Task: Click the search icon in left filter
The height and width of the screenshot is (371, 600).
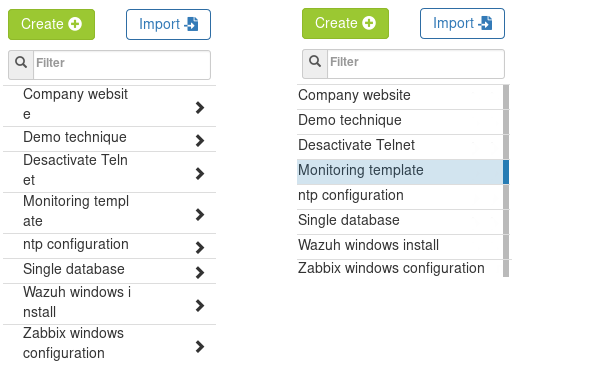Action: tap(21, 62)
